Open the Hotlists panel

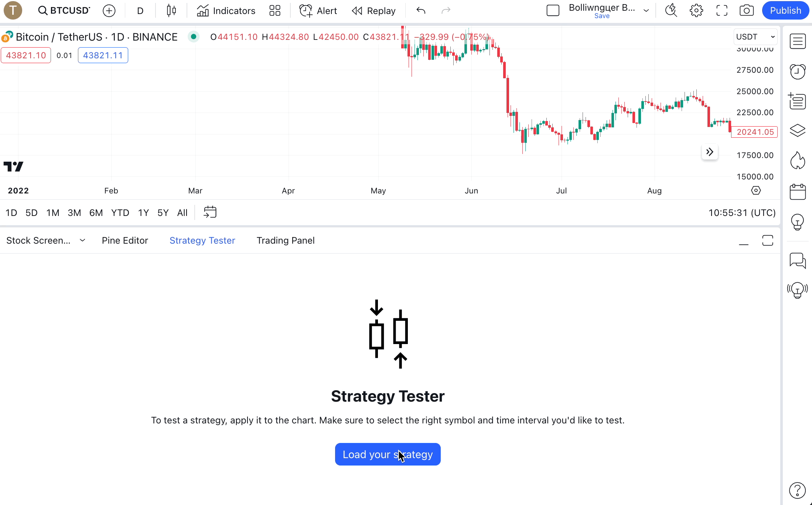coord(798,160)
